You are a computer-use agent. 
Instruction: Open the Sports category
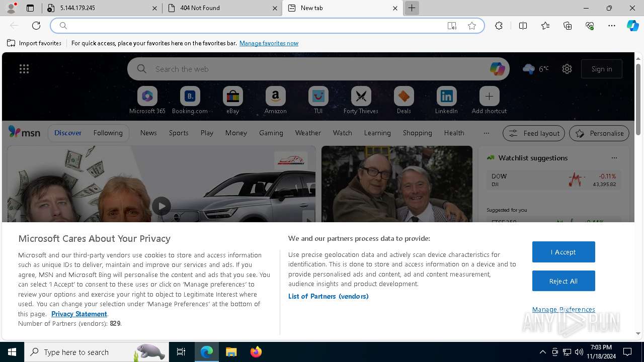tap(179, 133)
